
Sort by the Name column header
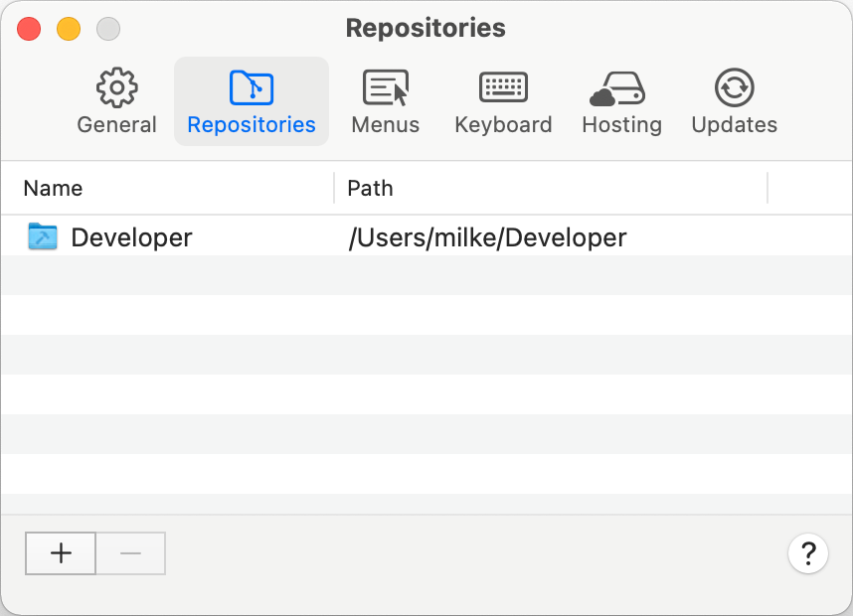[54, 188]
